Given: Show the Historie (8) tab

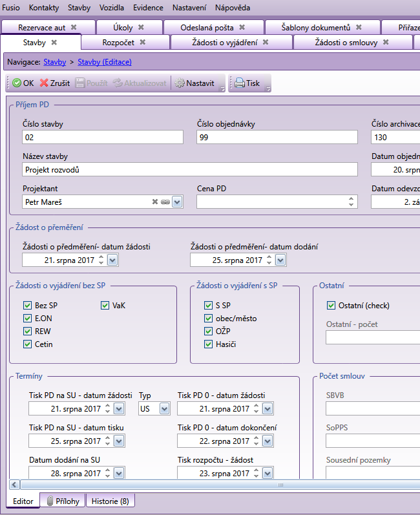Looking at the screenshot, I should [x=110, y=501].
